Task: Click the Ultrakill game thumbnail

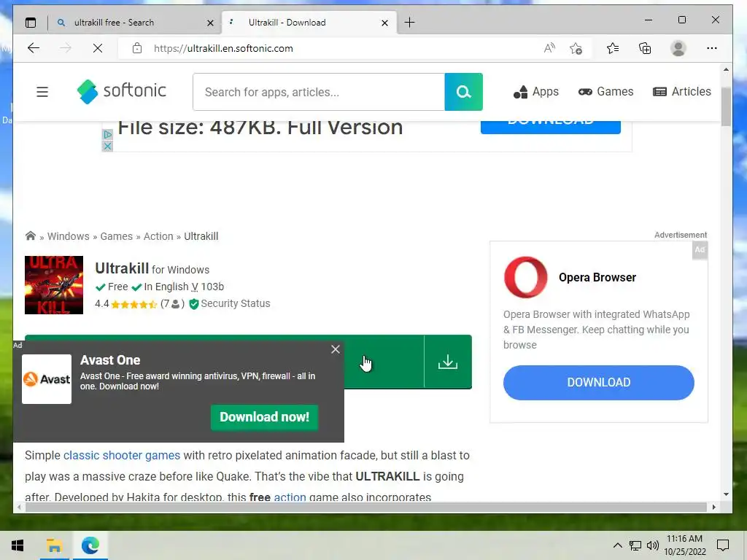Action: pyautogui.click(x=54, y=285)
